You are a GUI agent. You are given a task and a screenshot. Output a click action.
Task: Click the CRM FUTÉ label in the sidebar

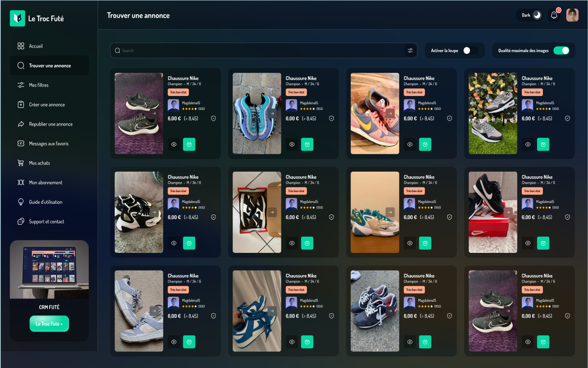point(49,307)
